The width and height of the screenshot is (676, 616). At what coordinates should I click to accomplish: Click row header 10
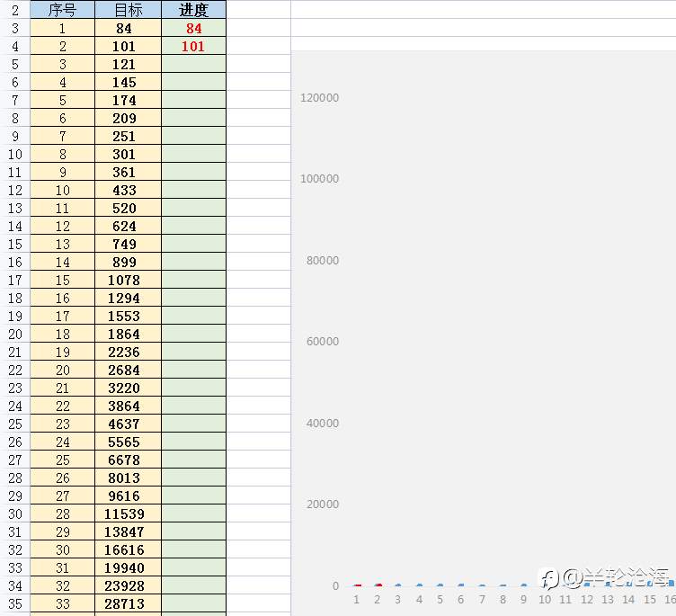(x=15, y=154)
